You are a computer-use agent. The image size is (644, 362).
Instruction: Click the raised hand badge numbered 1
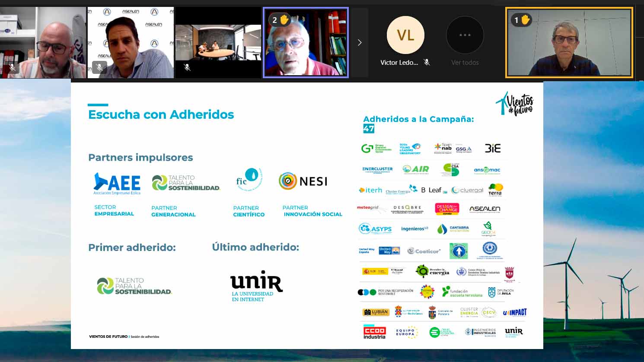tap(521, 20)
